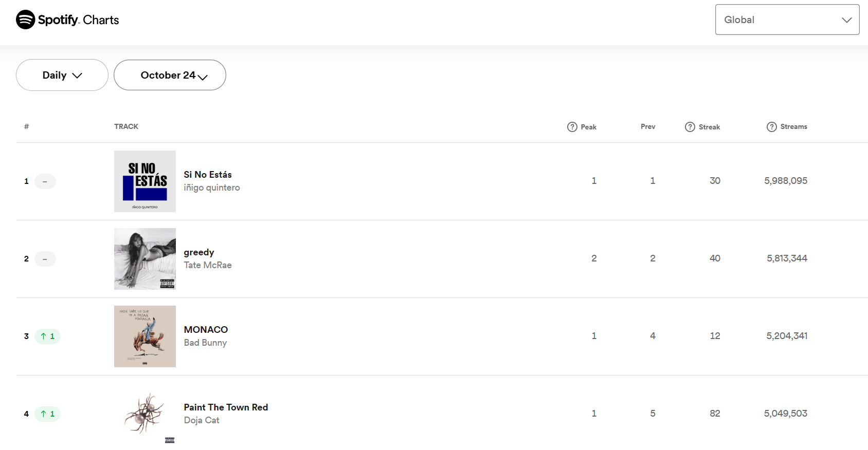868x450 pixels.
Task: Open the Si No Estás track title
Action: click(x=208, y=175)
